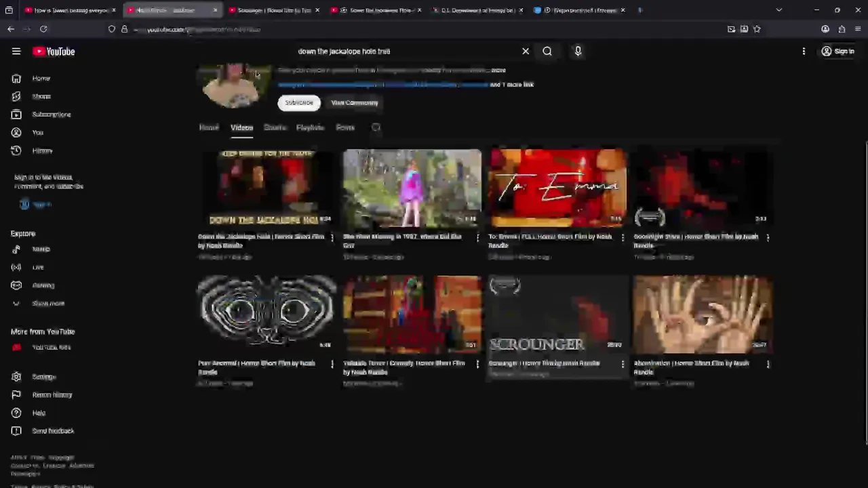Viewport: 868px width, 488px height.
Task: Bookmark the page with the star icon
Action: (757, 29)
